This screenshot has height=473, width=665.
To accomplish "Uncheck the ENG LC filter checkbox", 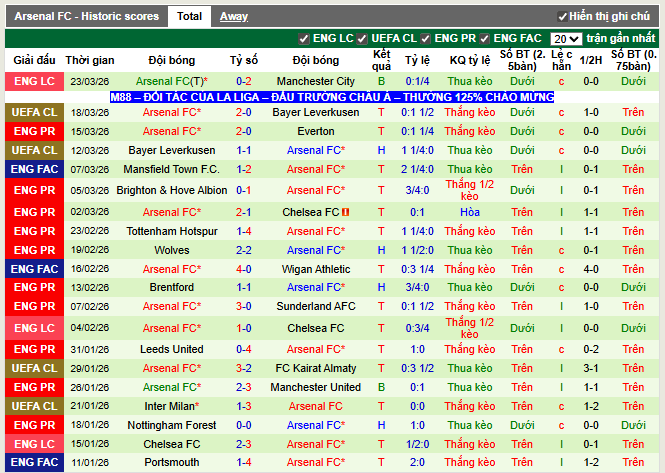I will (x=304, y=38).
